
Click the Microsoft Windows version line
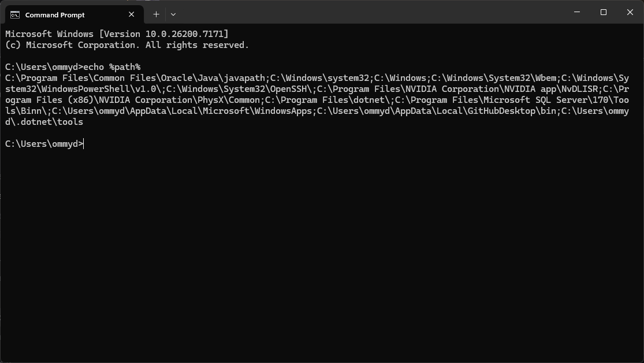pos(117,34)
